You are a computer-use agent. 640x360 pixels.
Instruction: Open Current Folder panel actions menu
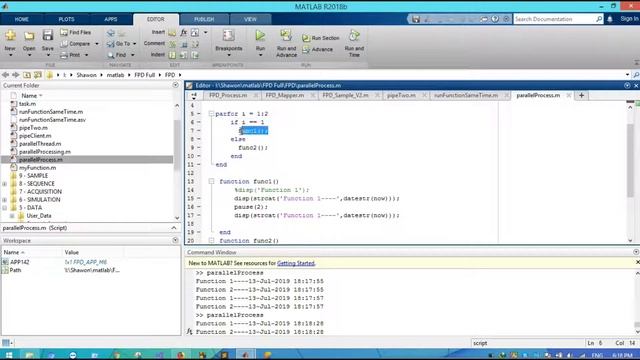click(176, 85)
